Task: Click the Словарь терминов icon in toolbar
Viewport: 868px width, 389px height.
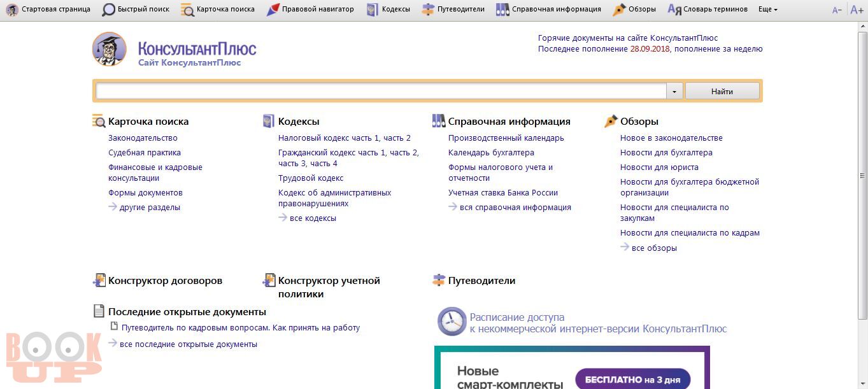Action: (x=674, y=10)
